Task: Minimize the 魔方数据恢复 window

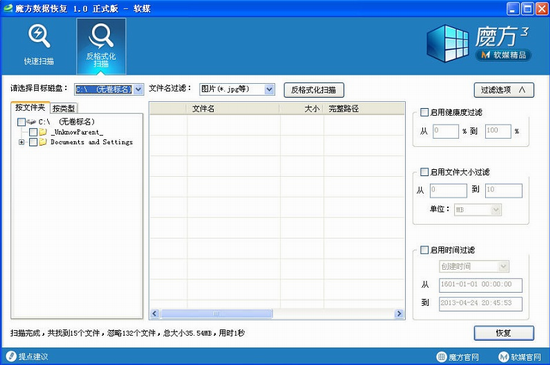Action: point(513,9)
